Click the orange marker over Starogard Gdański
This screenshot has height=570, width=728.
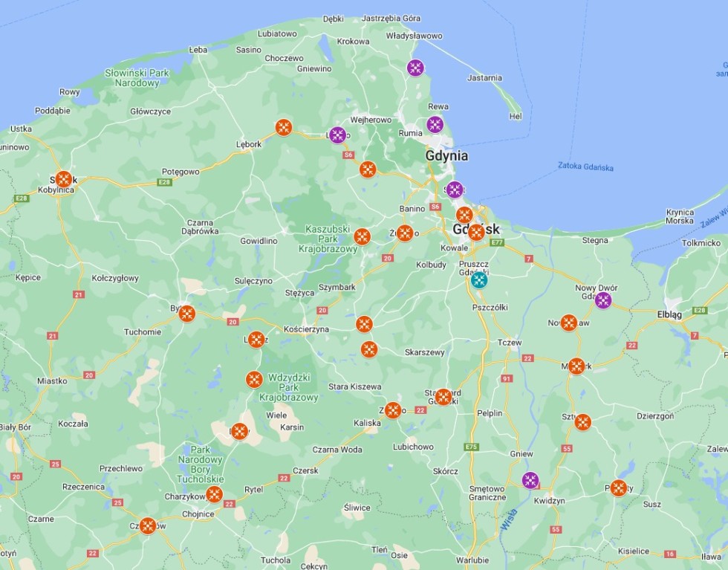(x=443, y=397)
